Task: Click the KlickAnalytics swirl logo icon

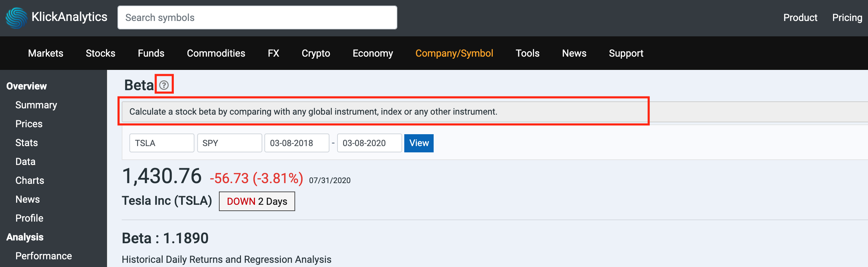Action: coord(16,17)
